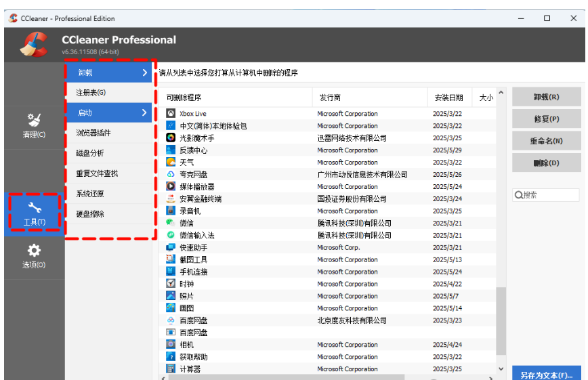The width and height of the screenshot is (588, 380).
Task: Select the 截图工具 app icon
Action: [171, 259]
